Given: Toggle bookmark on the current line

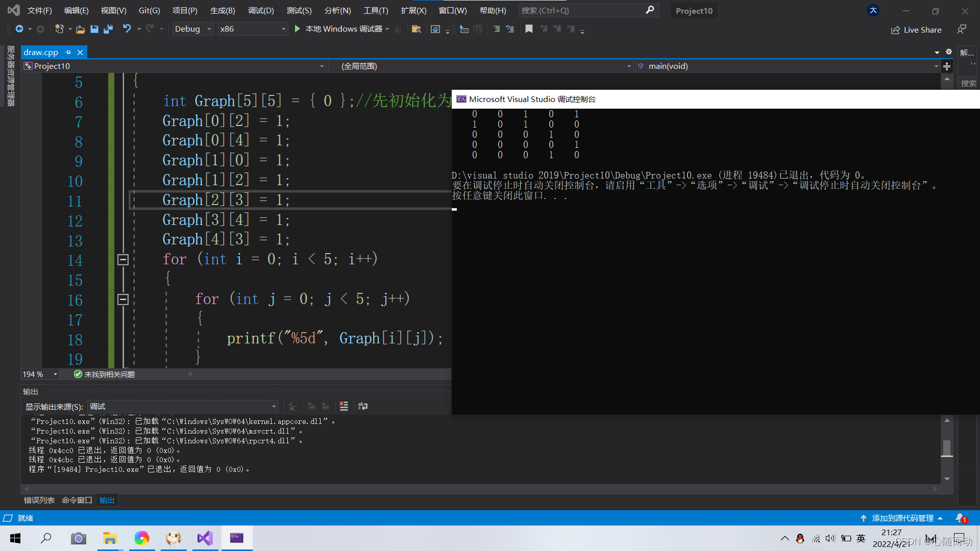Looking at the screenshot, I should [x=529, y=29].
